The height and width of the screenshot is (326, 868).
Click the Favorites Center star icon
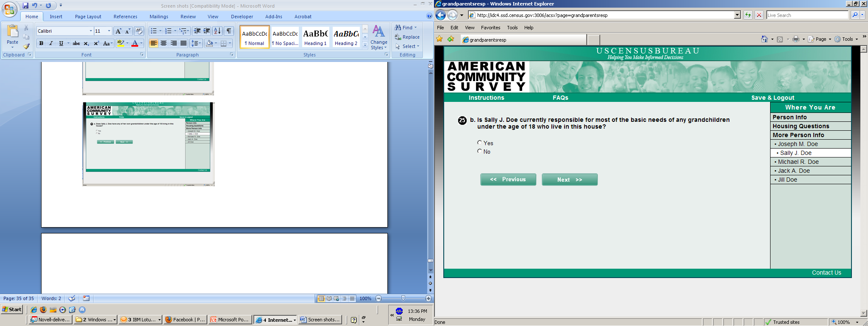(x=440, y=39)
